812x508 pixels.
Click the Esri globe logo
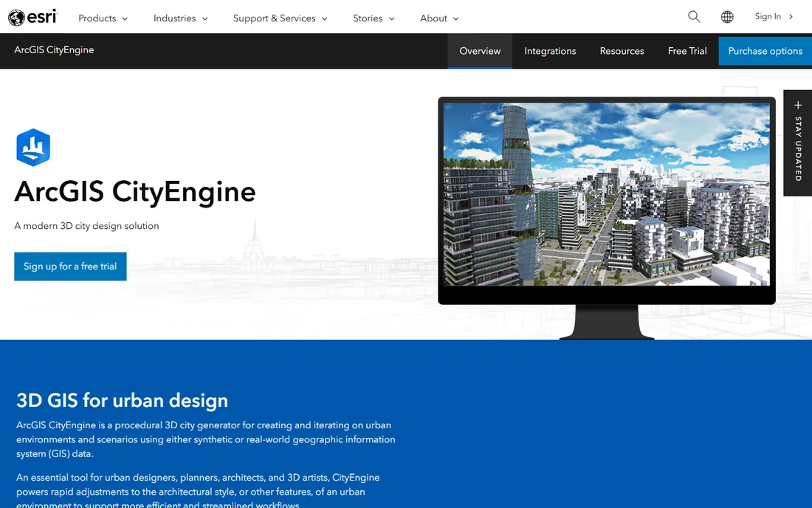tap(32, 17)
